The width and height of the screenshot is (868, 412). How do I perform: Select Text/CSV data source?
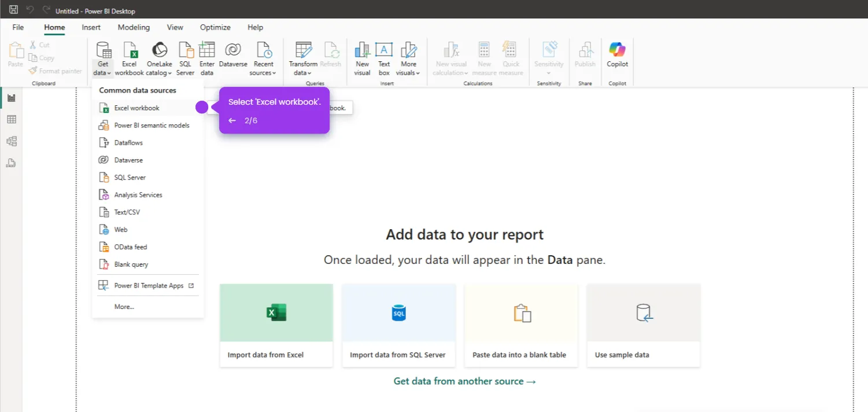pyautogui.click(x=147, y=212)
